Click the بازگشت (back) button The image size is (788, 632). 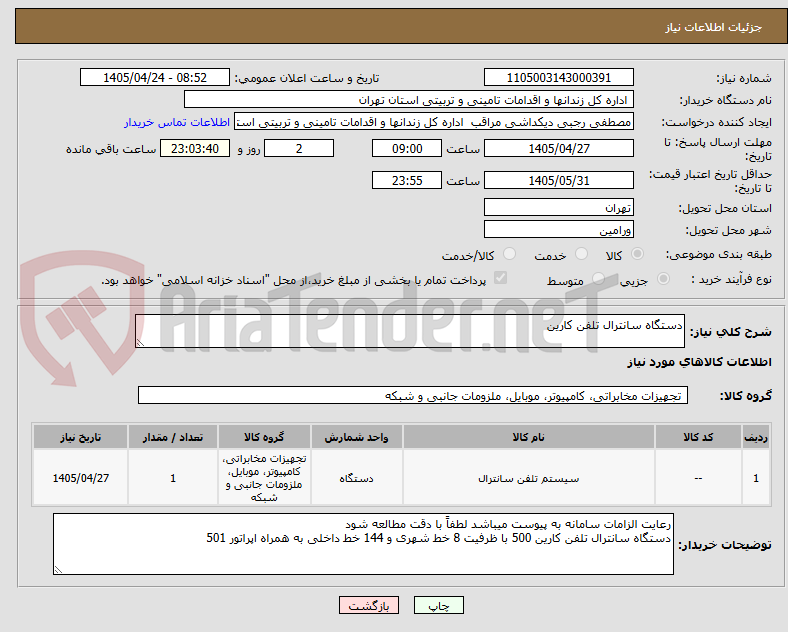coord(369,605)
